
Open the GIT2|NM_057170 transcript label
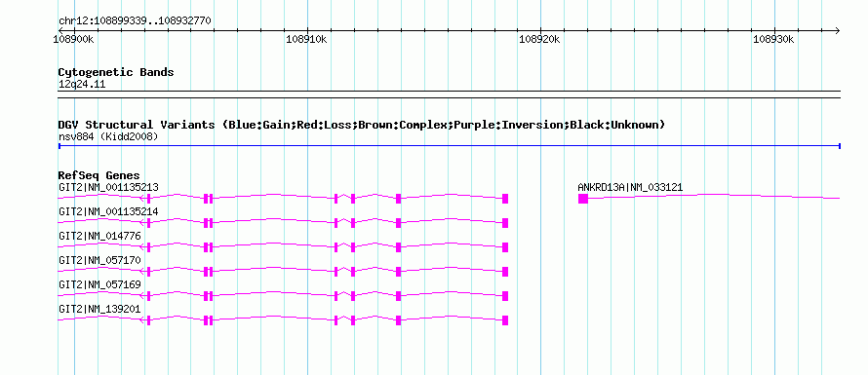pyautogui.click(x=99, y=260)
